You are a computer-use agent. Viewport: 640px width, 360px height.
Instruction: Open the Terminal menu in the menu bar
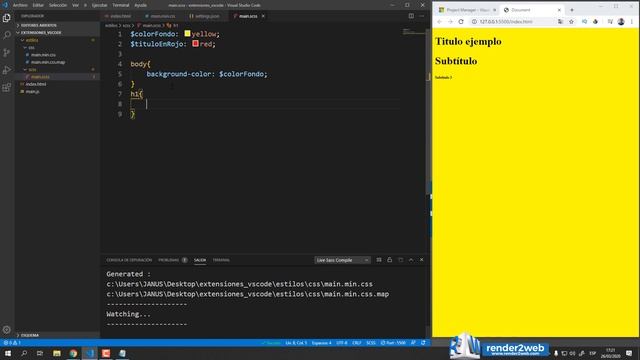click(x=120, y=5)
